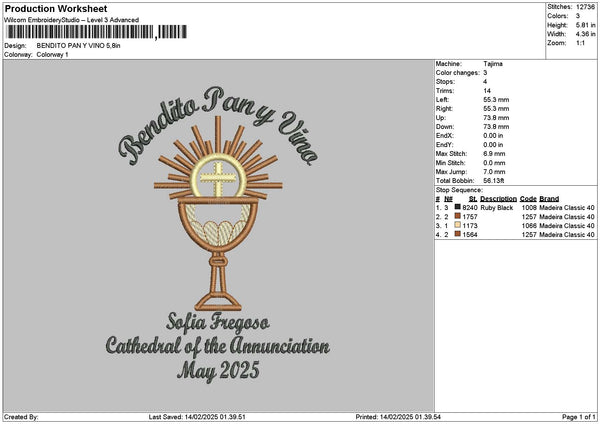The width and height of the screenshot is (600, 424).
Task: Click the barcode under the worksheet title
Action: [96, 32]
